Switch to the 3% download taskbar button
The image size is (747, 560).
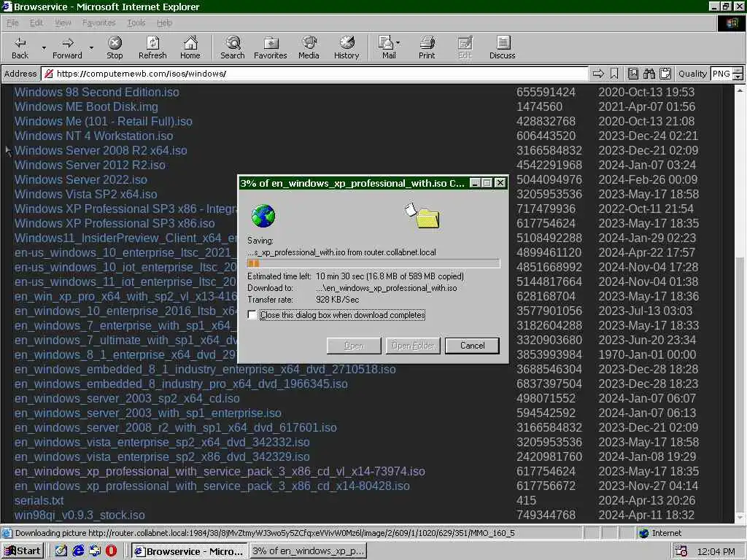tap(308, 551)
